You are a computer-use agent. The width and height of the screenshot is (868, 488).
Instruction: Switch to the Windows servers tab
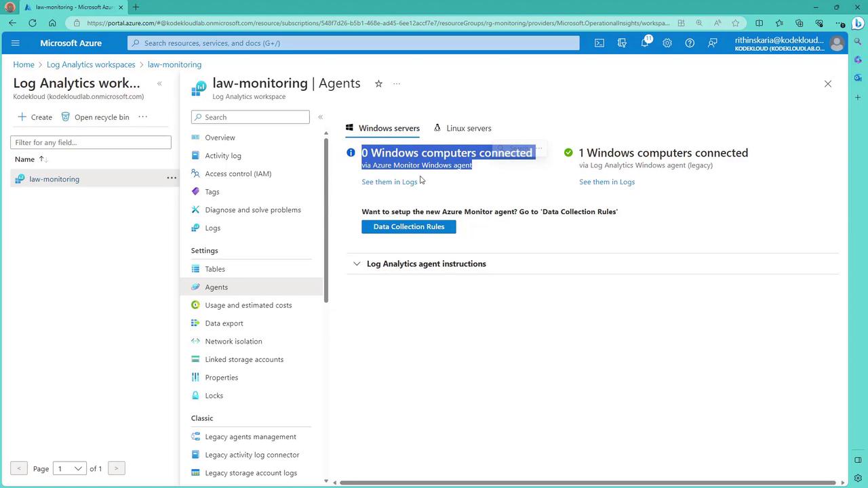coord(382,128)
